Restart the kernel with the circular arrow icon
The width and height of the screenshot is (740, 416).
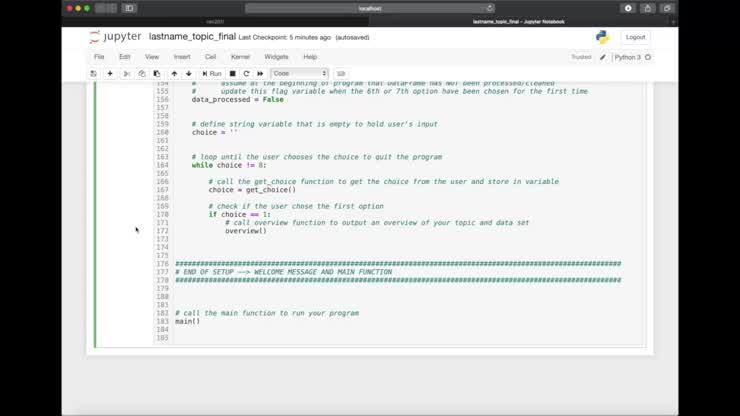click(246, 73)
